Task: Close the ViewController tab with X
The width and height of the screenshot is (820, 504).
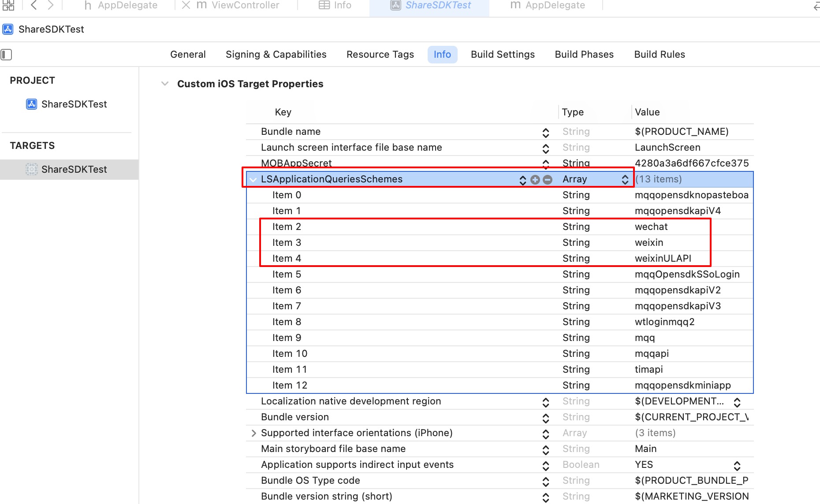Action: click(x=186, y=5)
